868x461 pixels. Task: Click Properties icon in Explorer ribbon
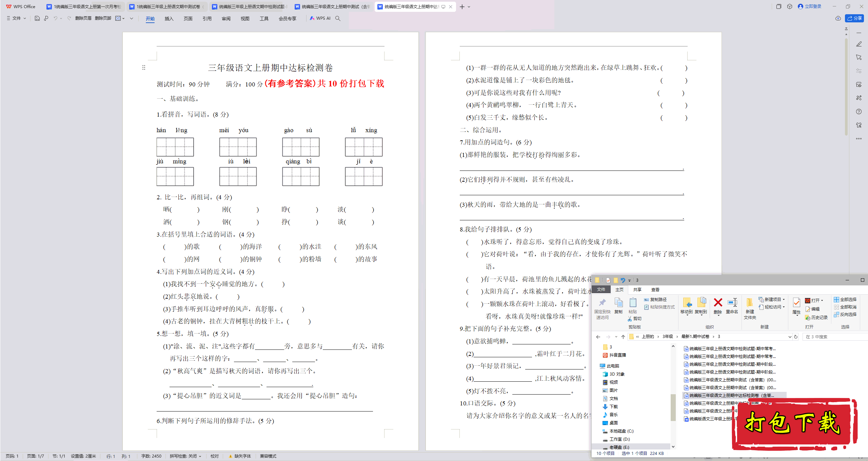[x=796, y=302]
